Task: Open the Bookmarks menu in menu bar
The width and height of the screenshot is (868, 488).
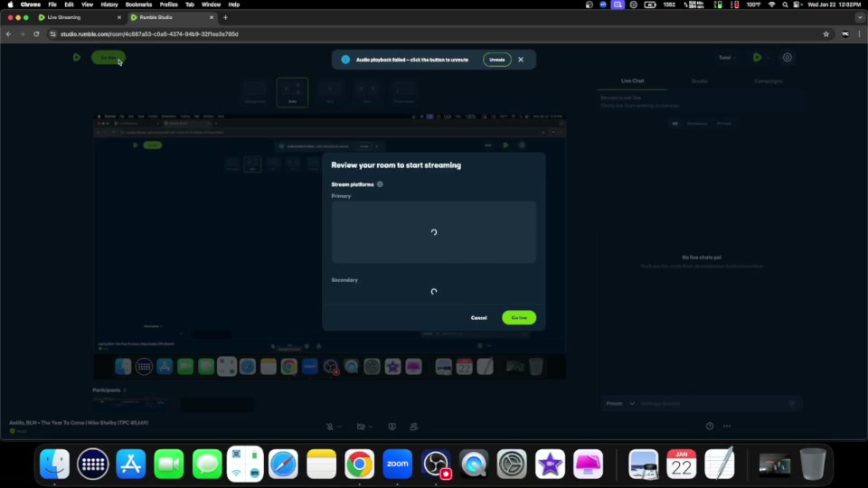Action: coord(138,5)
